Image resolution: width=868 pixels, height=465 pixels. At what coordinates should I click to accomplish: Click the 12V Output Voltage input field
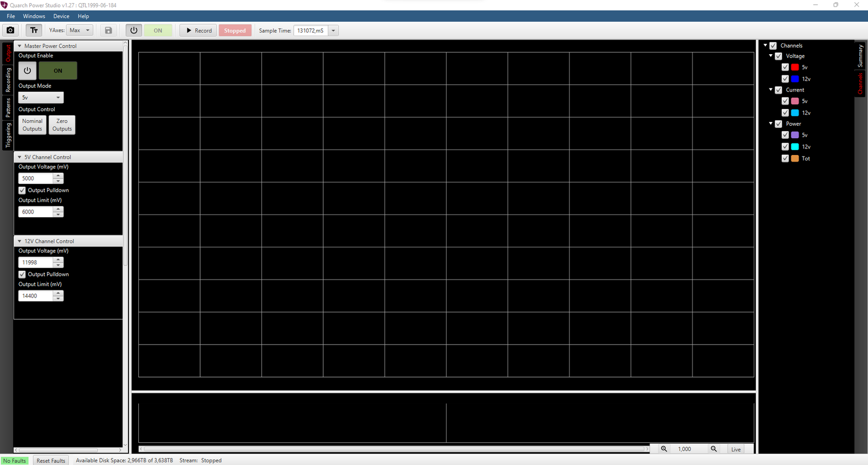point(36,262)
